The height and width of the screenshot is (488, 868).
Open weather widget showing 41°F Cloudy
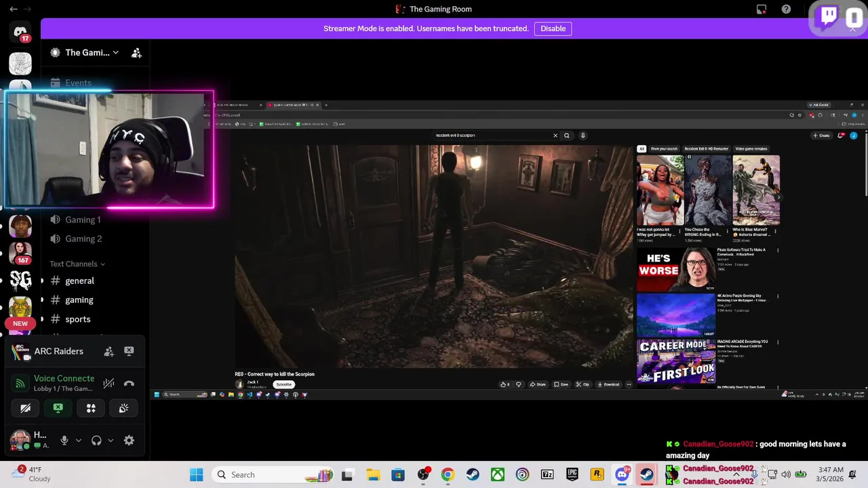[32, 474]
